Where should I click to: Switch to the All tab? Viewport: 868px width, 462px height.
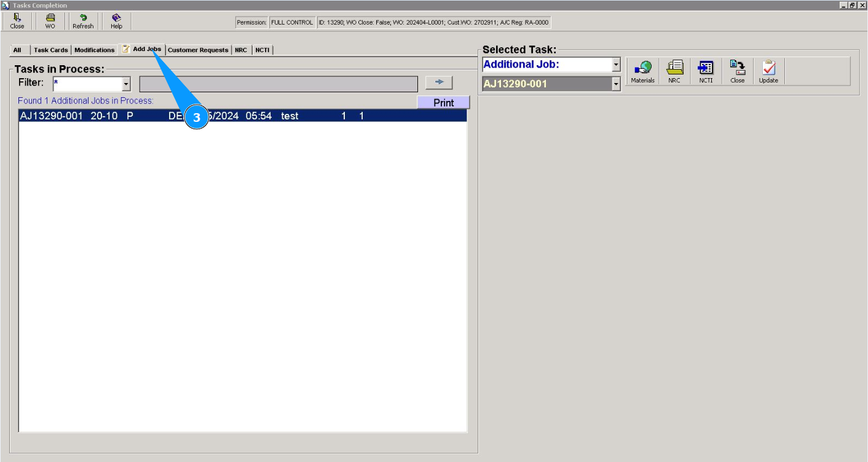coord(17,50)
